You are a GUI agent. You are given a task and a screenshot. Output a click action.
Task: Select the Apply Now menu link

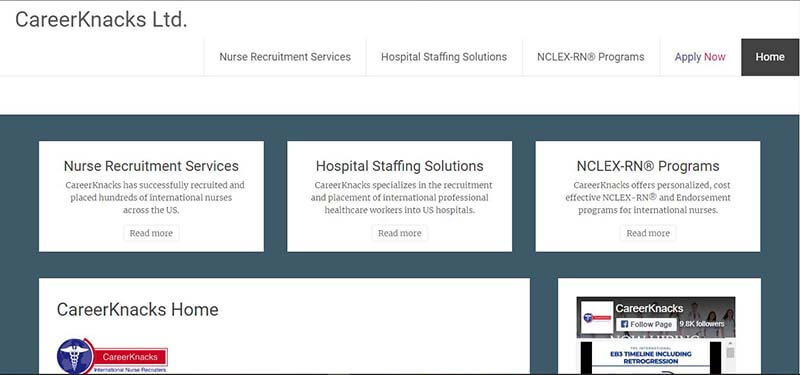click(x=700, y=57)
